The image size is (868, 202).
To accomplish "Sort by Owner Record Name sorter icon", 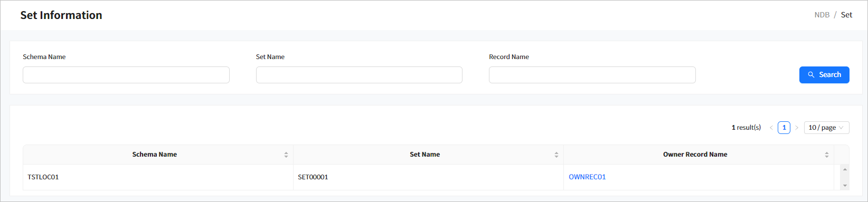I will point(827,155).
